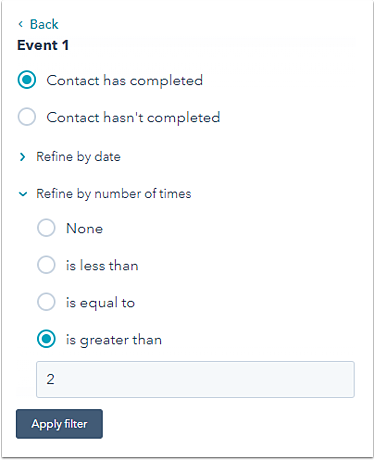Viewport: 375px width, 460px height.
Task: Click the Contact hasn't completed label text
Action: (x=133, y=117)
